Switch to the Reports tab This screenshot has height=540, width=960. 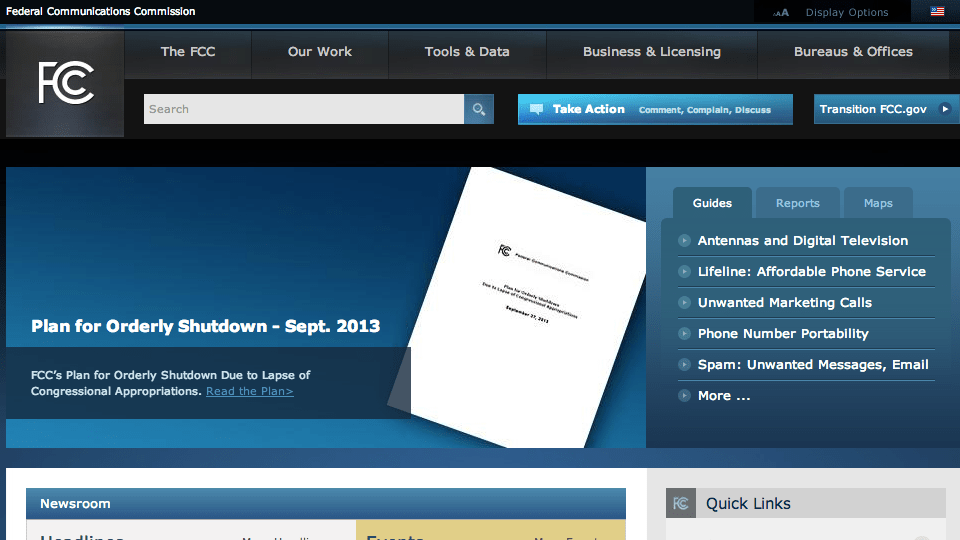[x=797, y=203]
